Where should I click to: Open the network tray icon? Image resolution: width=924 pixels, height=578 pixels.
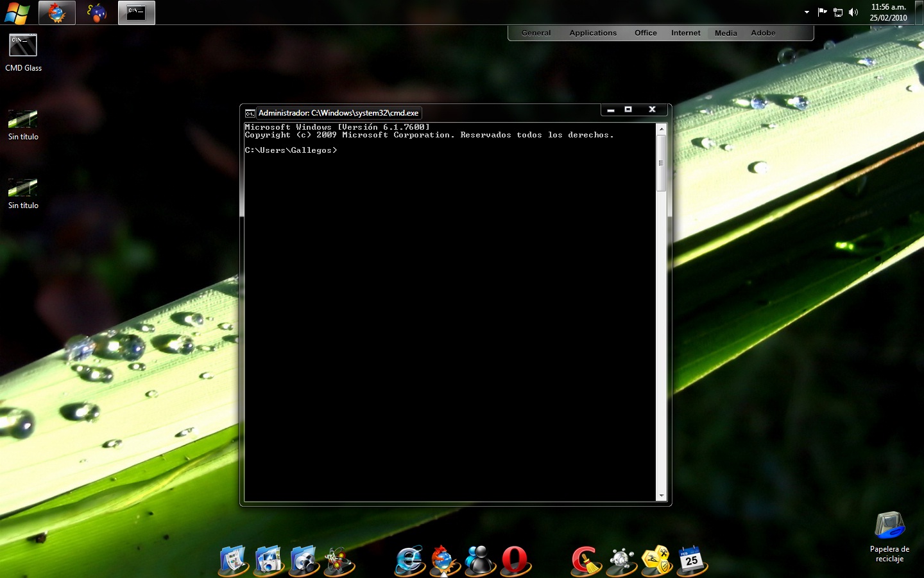pyautogui.click(x=838, y=12)
